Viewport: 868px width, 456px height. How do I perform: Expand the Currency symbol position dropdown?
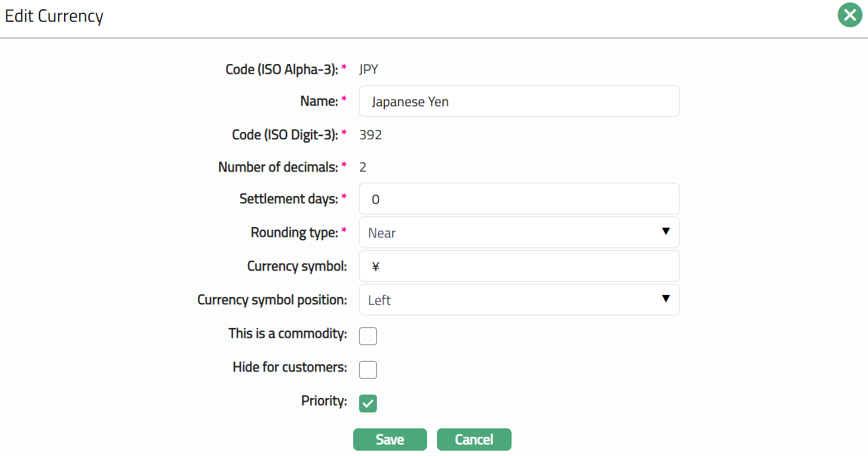[519, 300]
